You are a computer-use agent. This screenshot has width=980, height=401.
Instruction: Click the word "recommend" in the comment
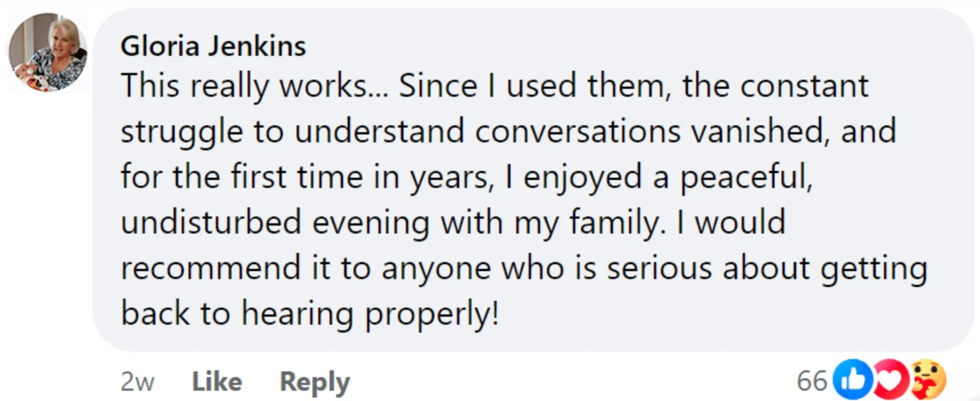pyautogui.click(x=211, y=268)
